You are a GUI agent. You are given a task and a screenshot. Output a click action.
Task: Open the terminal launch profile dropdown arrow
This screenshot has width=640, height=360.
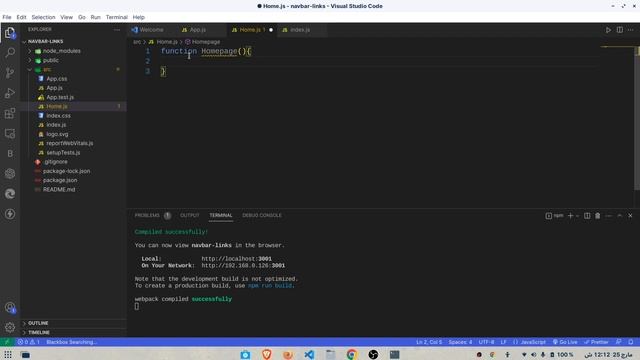click(x=577, y=216)
